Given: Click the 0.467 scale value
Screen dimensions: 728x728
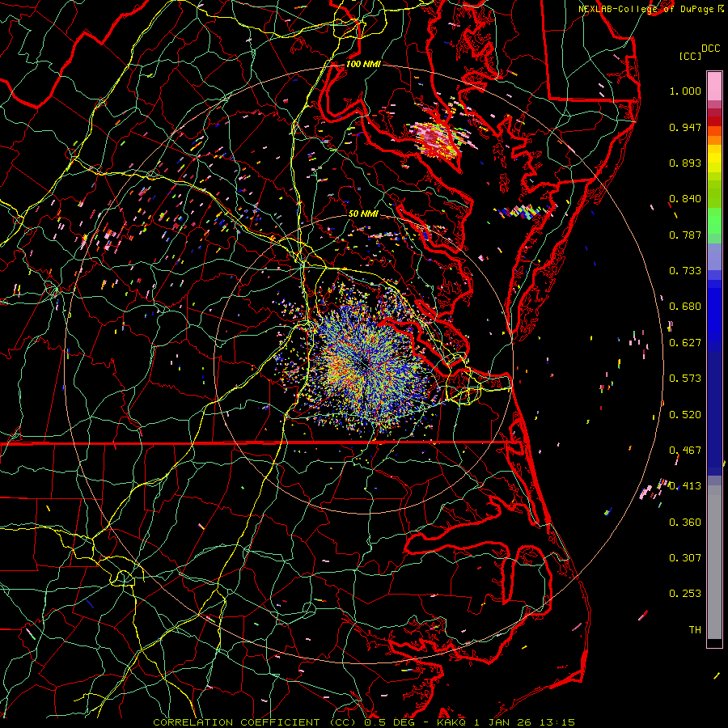Looking at the screenshot, I should tap(685, 451).
